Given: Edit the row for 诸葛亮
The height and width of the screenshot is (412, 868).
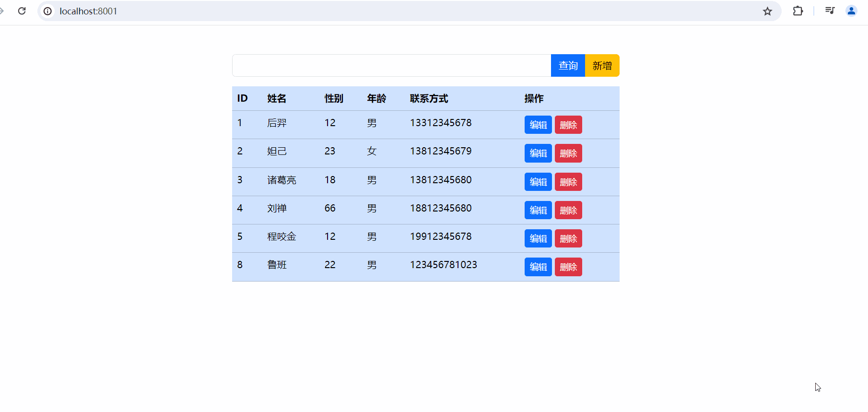Looking at the screenshot, I should point(538,182).
